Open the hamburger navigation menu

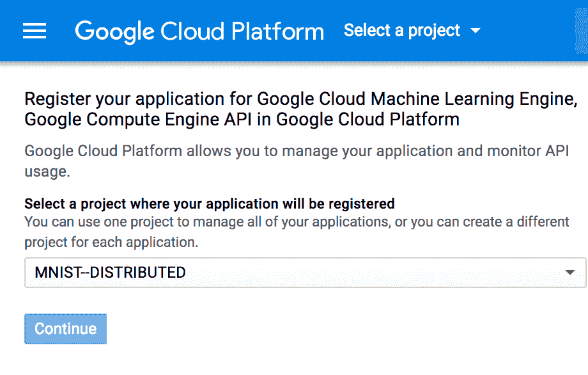click(x=35, y=31)
